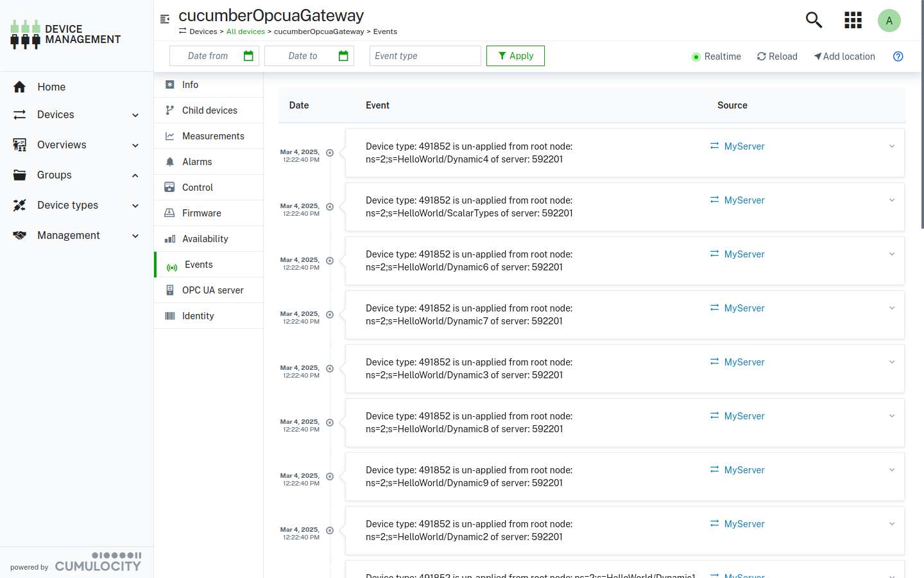Open the Measurements chart icon
Screen dimensions: 924x578
pos(169,136)
